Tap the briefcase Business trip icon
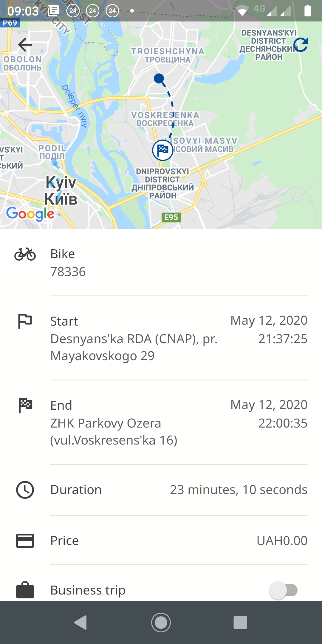This screenshot has width=322, height=644. (25, 590)
